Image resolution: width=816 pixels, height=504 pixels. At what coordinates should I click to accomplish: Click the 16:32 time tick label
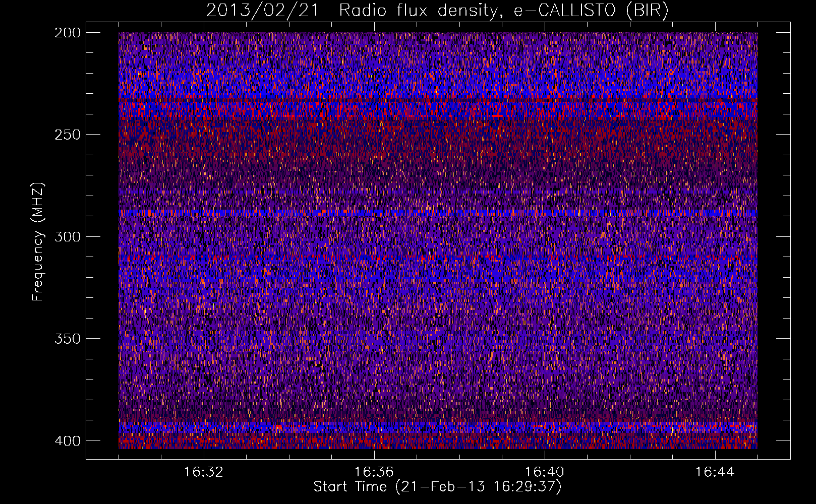[203, 472]
